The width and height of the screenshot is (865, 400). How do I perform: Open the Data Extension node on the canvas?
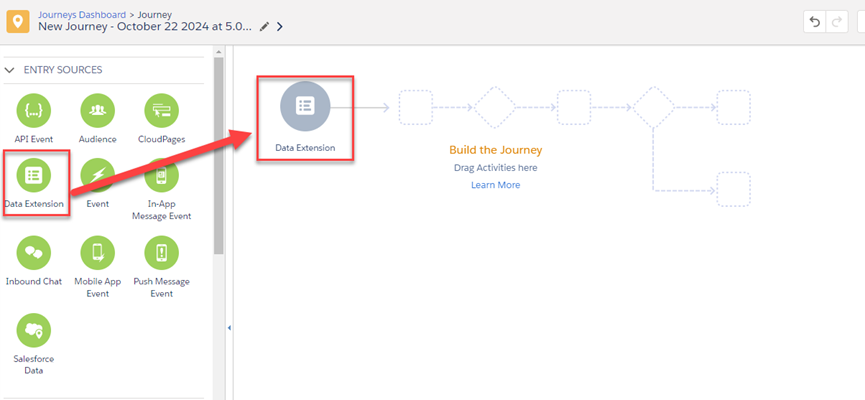[x=305, y=106]
